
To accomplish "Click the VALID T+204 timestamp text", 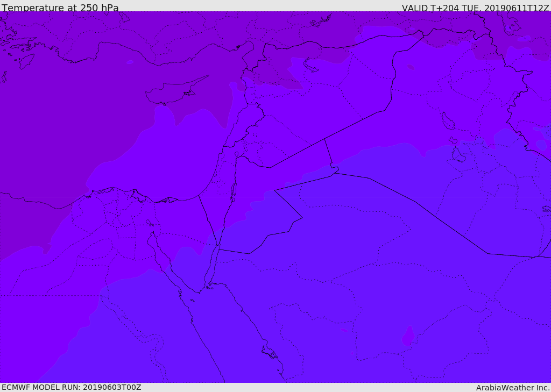I will 475,8.
